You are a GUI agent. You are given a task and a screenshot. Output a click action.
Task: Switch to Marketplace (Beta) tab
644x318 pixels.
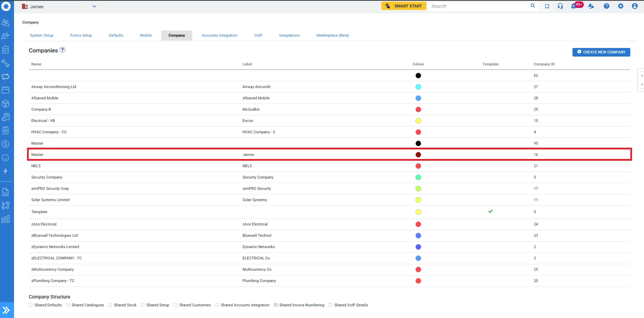333,35
